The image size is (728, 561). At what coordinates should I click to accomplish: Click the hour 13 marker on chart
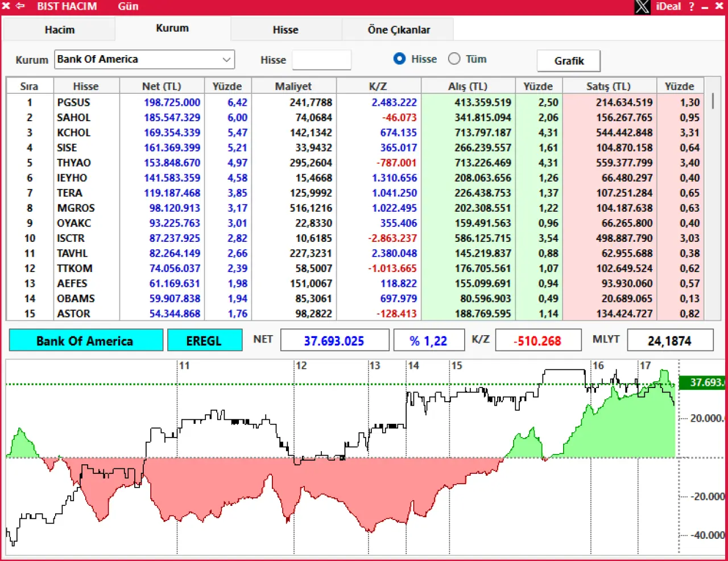pos(374,366)
